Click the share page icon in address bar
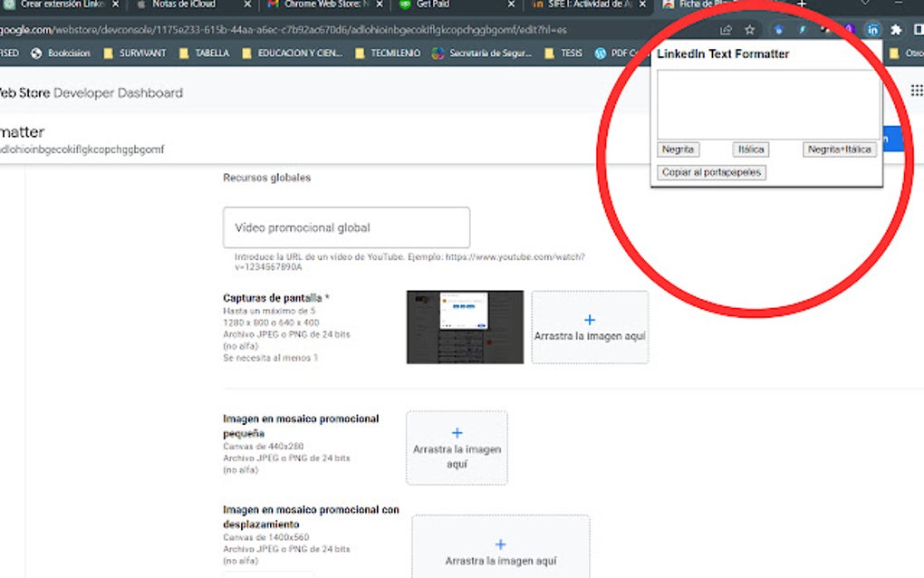924x578 pixels. 726,30
